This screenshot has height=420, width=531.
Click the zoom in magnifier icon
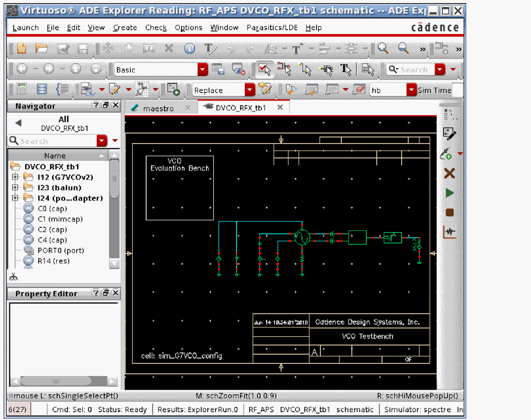tap(383, 49)
